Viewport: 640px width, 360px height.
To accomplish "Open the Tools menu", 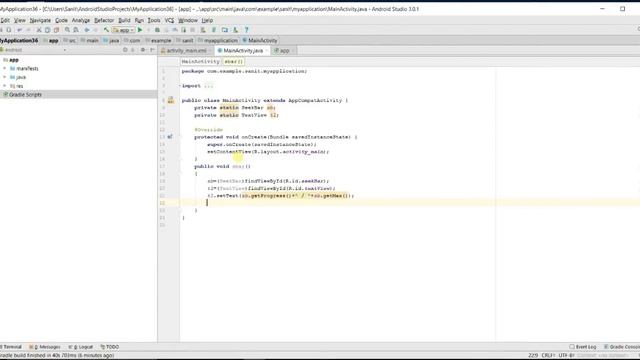I will 154,20.
